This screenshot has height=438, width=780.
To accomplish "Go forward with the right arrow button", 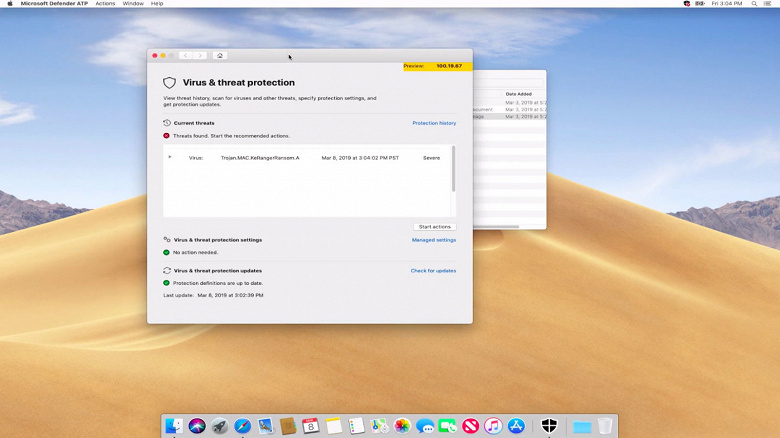I will [x=200, y=55].
